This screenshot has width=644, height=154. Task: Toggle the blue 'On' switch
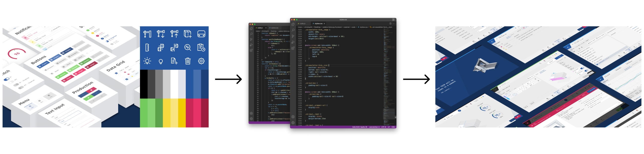click(6, 79)
